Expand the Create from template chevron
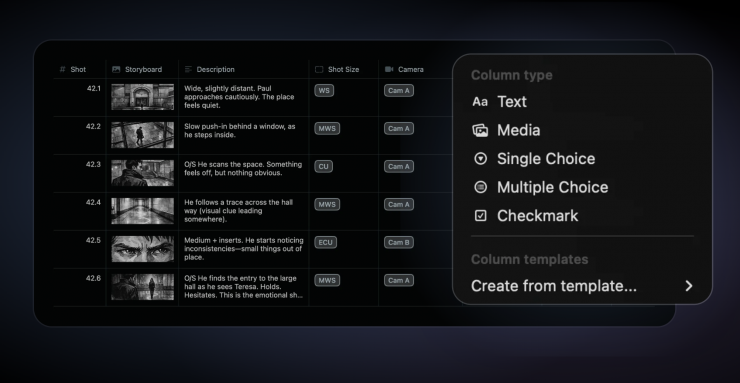 tap(689, 286)
